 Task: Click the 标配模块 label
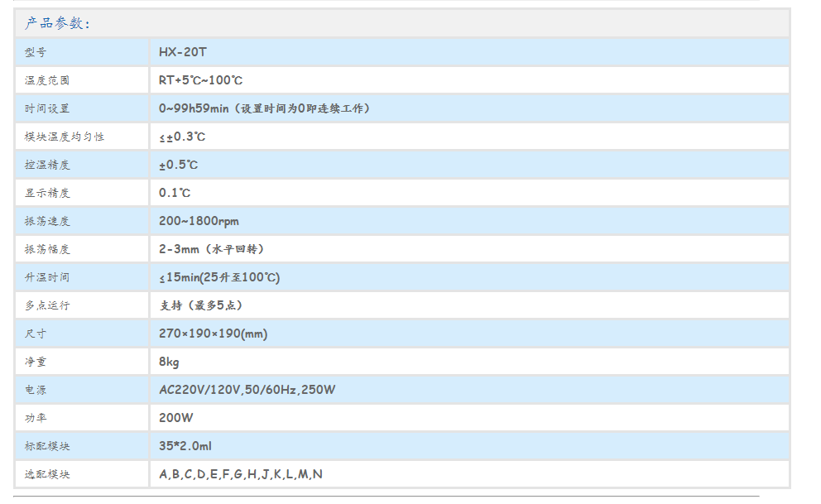(46, 446)
